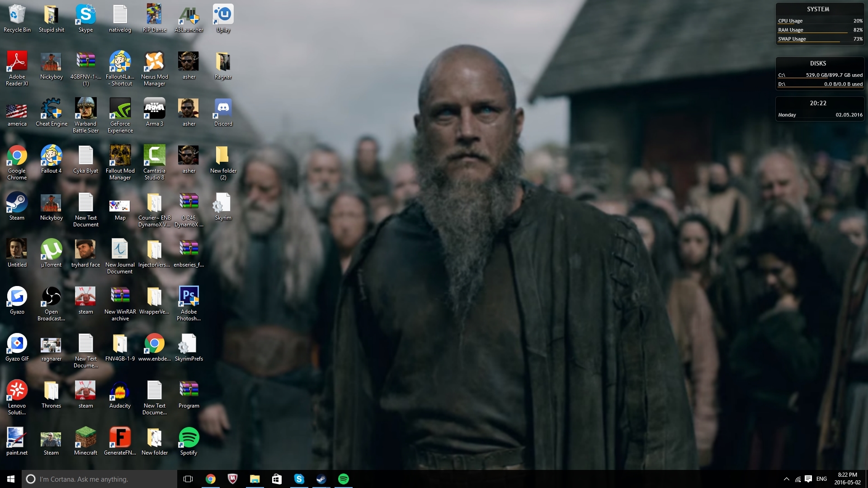Select the GenerateFN... shortcut icon
Screen dimensions: 868x488
pyautogui.click(x=120, y=442)
